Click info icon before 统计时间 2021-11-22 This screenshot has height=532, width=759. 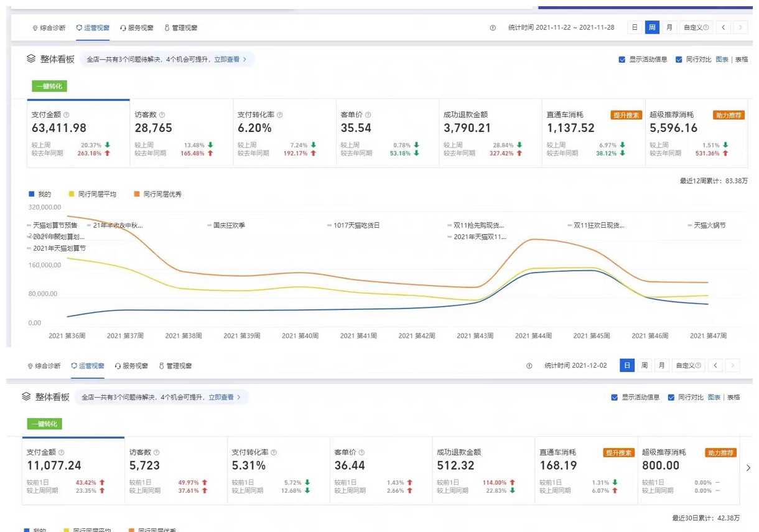pyautogui.click(x=493, y=28)
